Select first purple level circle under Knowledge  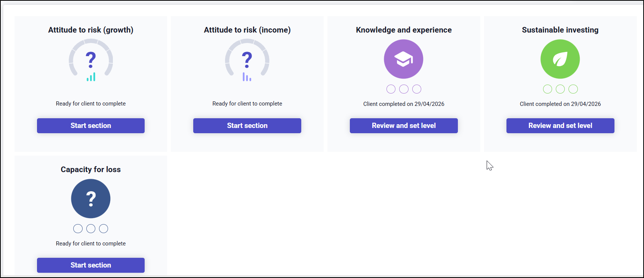click(391, 89)
